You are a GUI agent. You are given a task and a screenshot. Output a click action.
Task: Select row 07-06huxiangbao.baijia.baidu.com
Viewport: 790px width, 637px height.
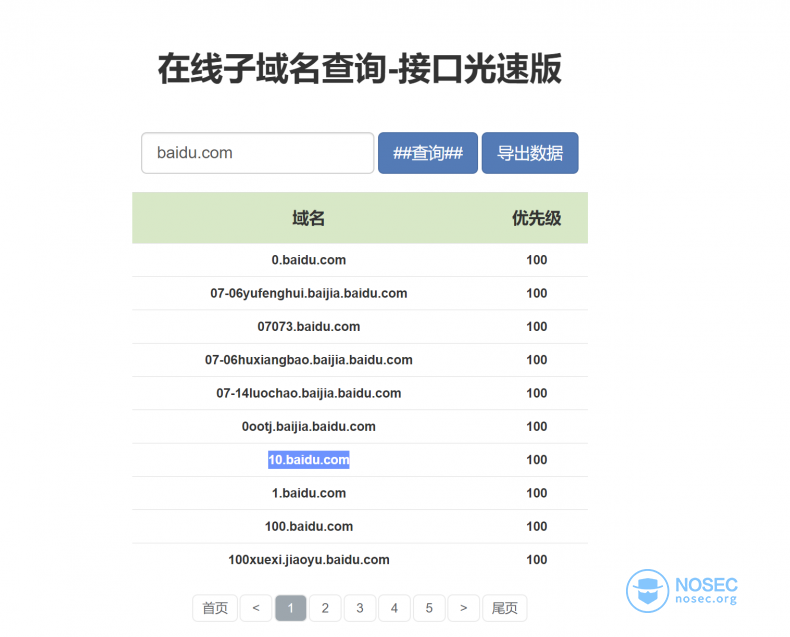360,360
